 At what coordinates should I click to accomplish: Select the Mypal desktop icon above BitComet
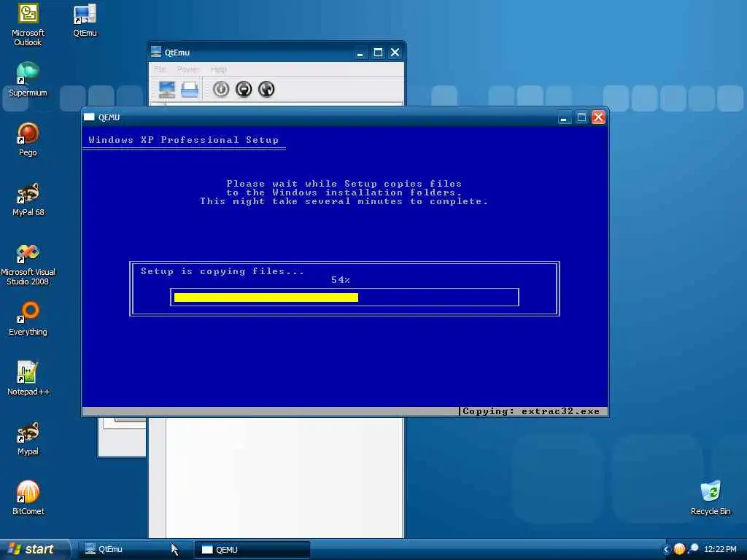[x=28, y=438]
